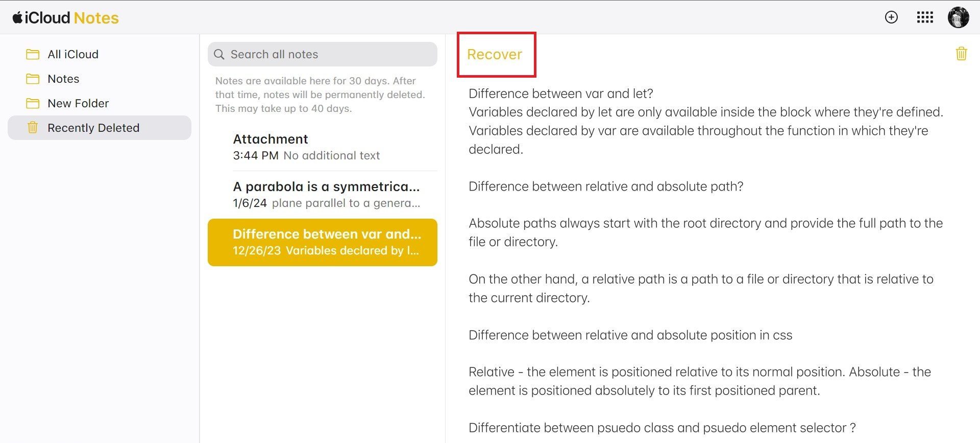Delete note with the trash icon
Image resolution: width=980 pixels, height=443 pixels.
click(961, 54)
